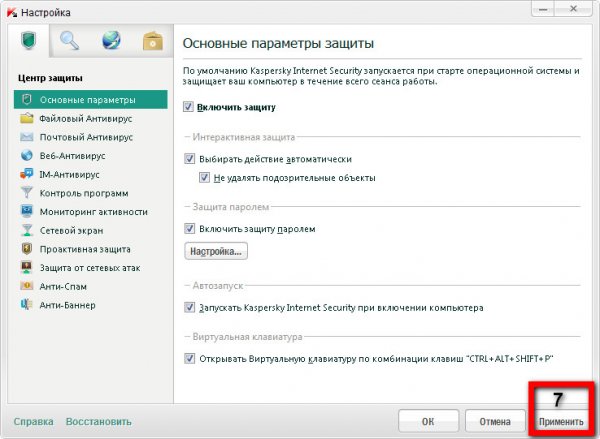Click the Отмена button
Viewport: 600px width, 439px height.
495,421
